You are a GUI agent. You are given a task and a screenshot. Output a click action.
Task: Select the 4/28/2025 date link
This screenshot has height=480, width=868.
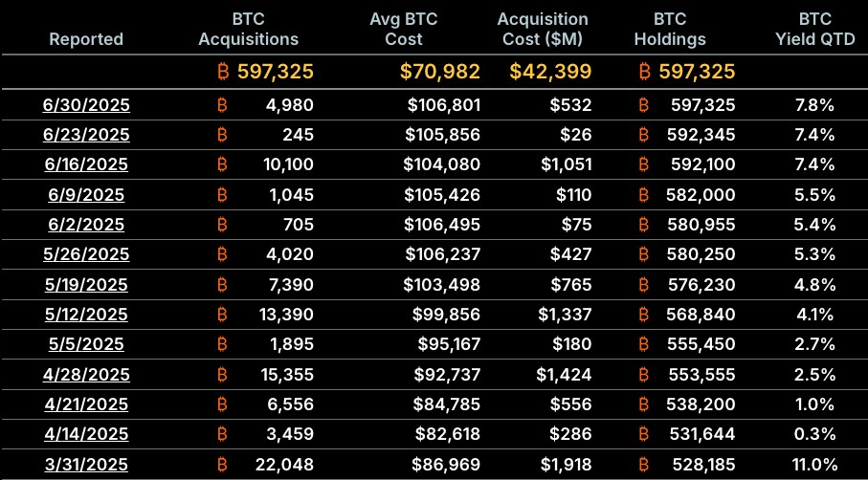pyautogui.click(x=86, y=376)
